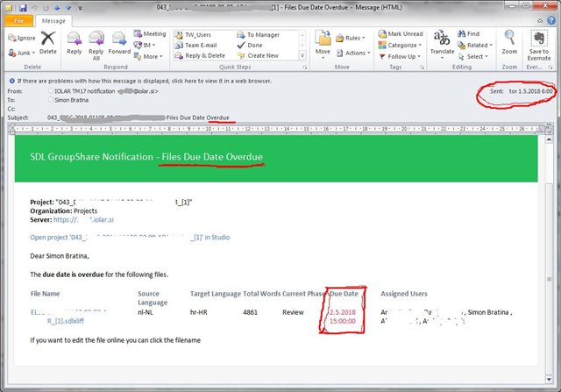This screenshot has width=561, height=392.
Task: Customize the Quick Access Toolbar dropdown
Action: click(x=80, y=8)
